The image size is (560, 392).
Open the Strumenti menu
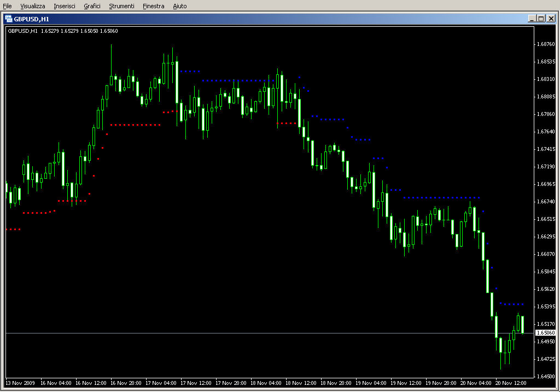tap(121, 6)
